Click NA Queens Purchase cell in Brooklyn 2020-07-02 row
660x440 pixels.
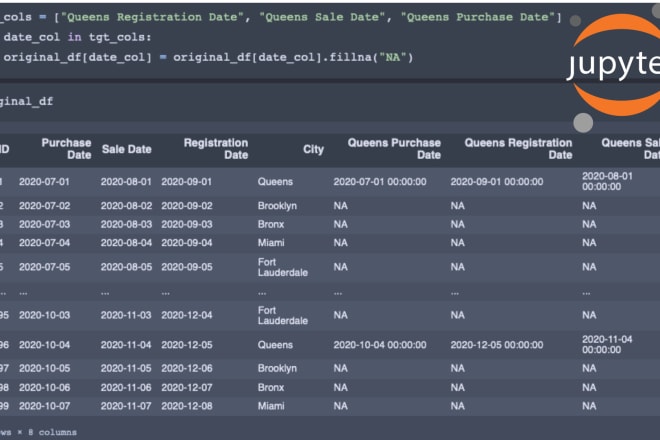point(341,206)
